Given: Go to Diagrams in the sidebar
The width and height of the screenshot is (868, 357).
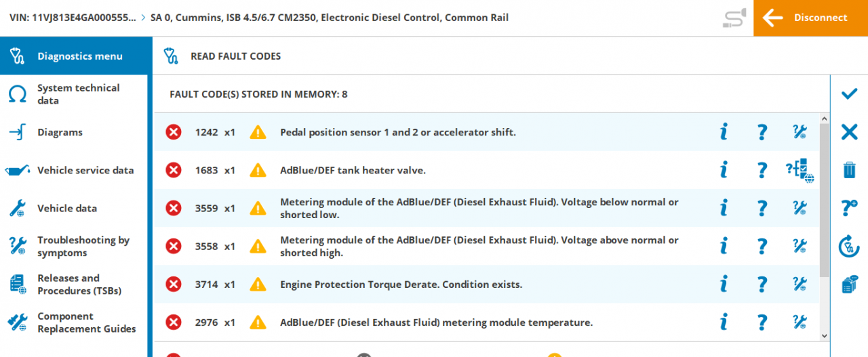Looking at the screenshot, I should click(x=60, y=132).
